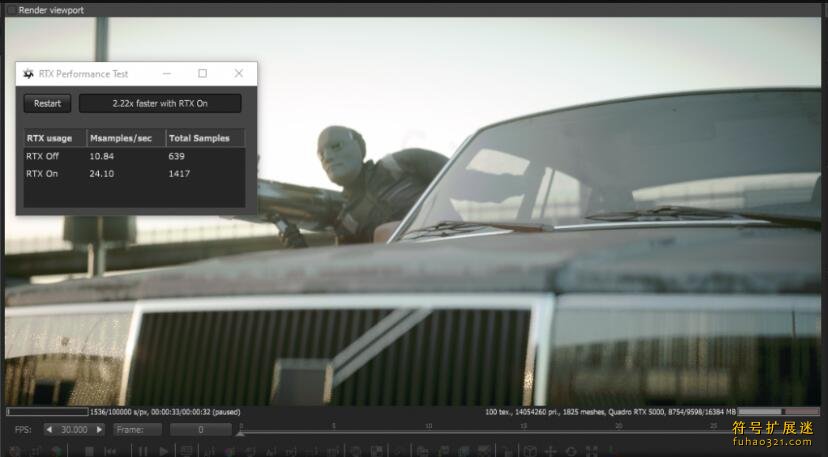Click the Frame number input showing 0
Viewport: 828px width, 457px height.
[x=201, y=430]
